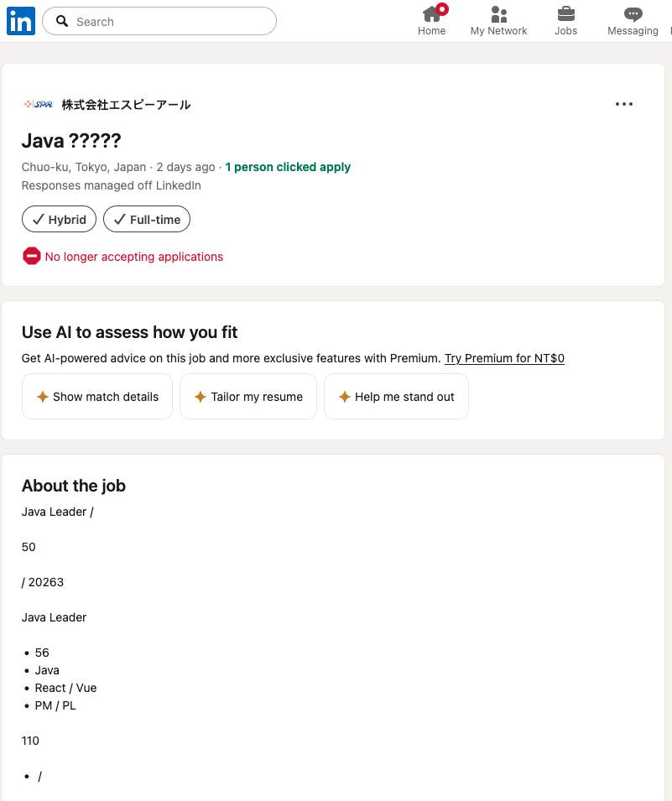The height and width of the screenshot is (801, 672).
Task: Open the three-dot job options menu
Action: (623, 104)
